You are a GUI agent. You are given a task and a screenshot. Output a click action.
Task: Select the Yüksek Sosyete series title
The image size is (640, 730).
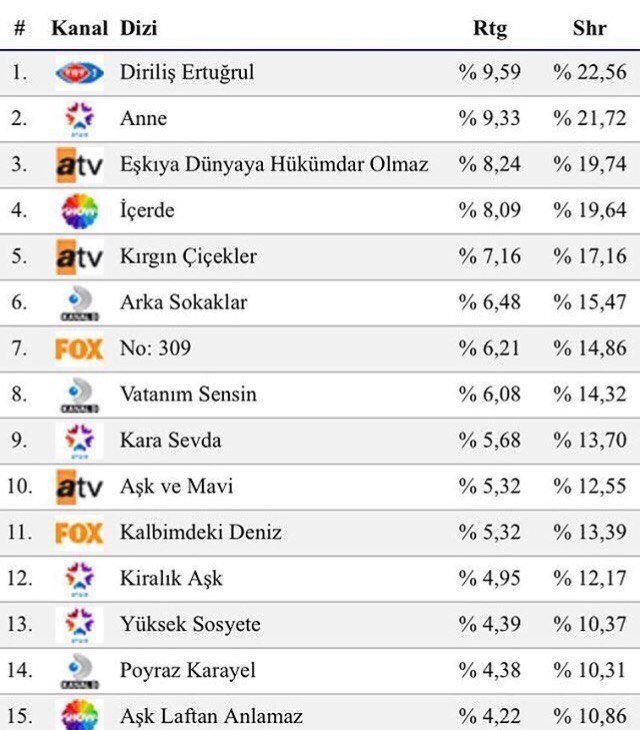(x=190, y=624)
